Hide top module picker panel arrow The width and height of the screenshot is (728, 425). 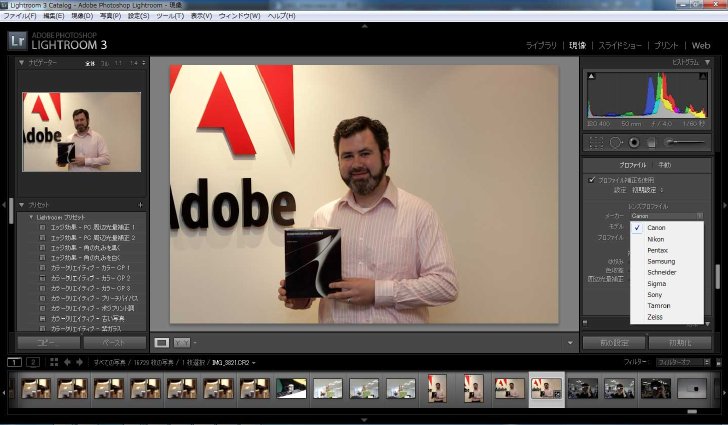(x=364, y=26)
